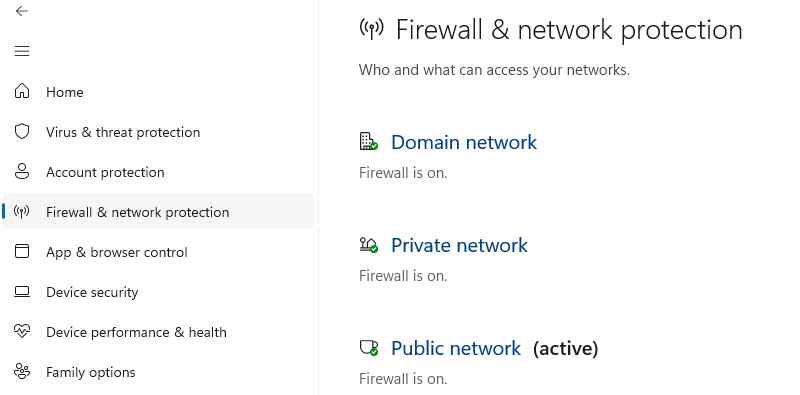Open the hamburger navigation menu
This screenshot has height=395, width=800.
click(x=21, y=51)
